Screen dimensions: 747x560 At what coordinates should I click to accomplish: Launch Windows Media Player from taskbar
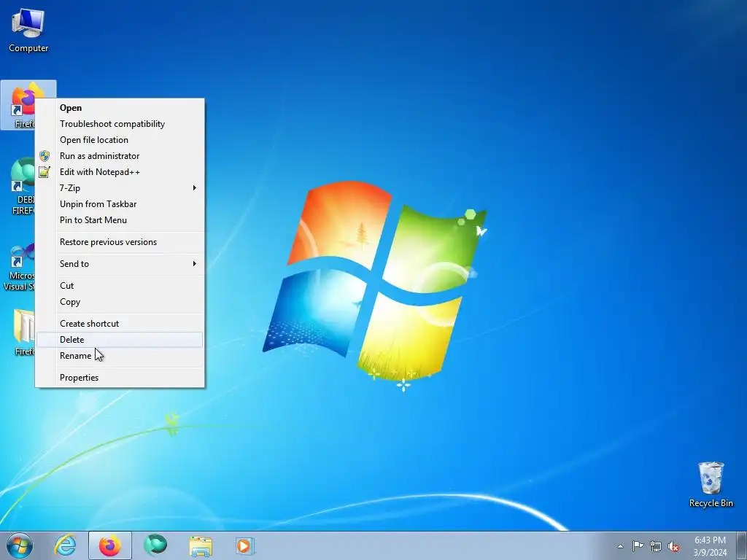click(245, 545)
